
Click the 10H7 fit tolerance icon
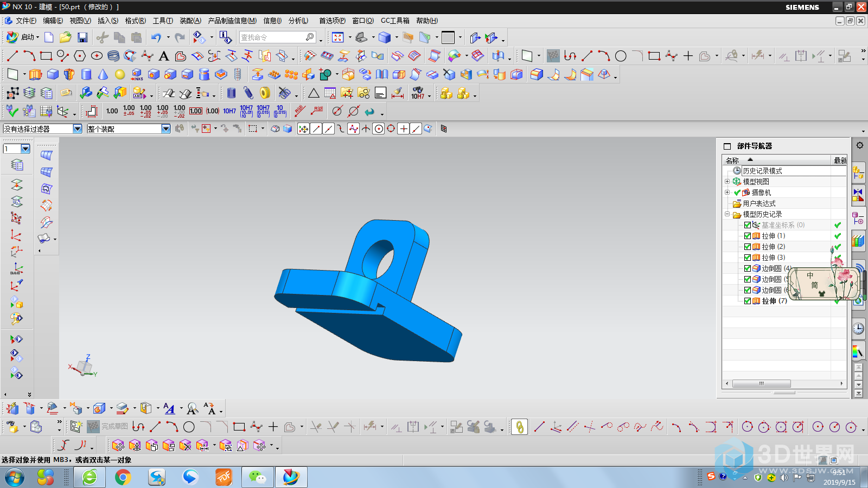pos(417,93)
